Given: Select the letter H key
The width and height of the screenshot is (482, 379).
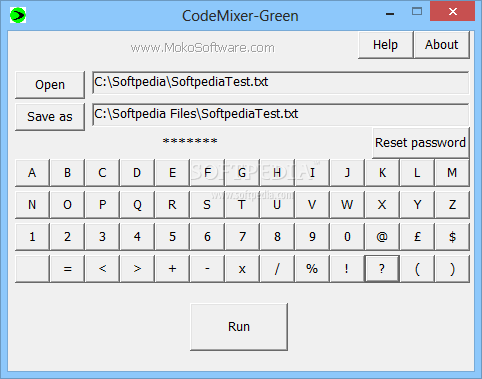Looking at the screenshot, I should [x=277, y=173].
